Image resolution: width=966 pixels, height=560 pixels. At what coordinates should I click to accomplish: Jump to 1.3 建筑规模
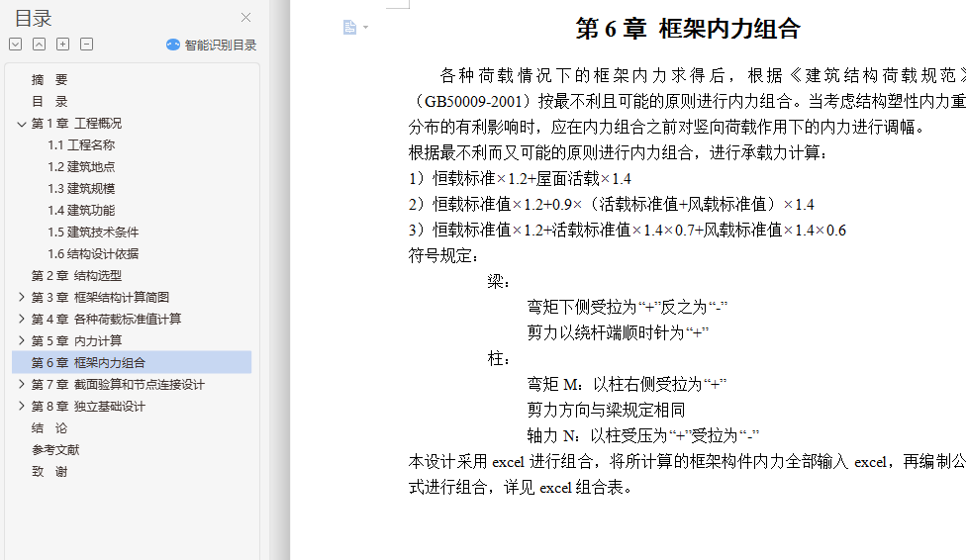[x=81, y=189]
